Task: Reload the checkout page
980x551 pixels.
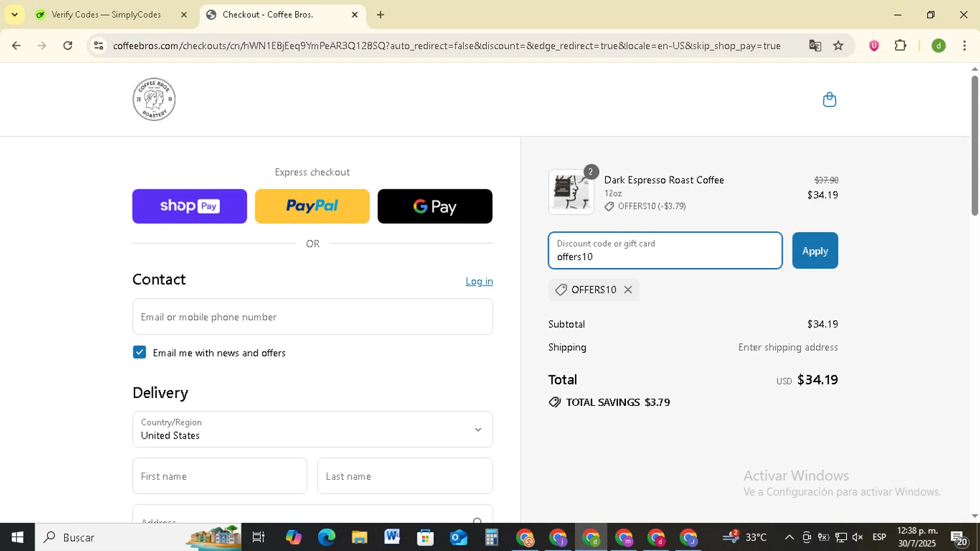Action: click(x=68, y=46)
